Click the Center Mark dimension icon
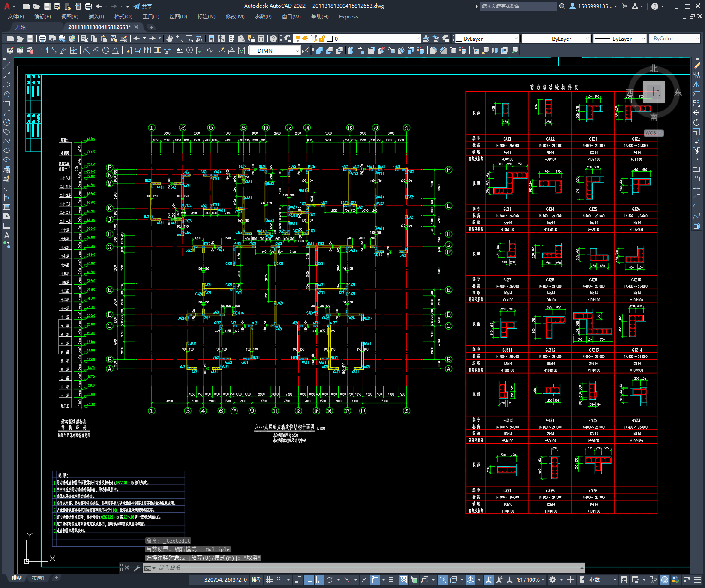 [x=189, y=50]
